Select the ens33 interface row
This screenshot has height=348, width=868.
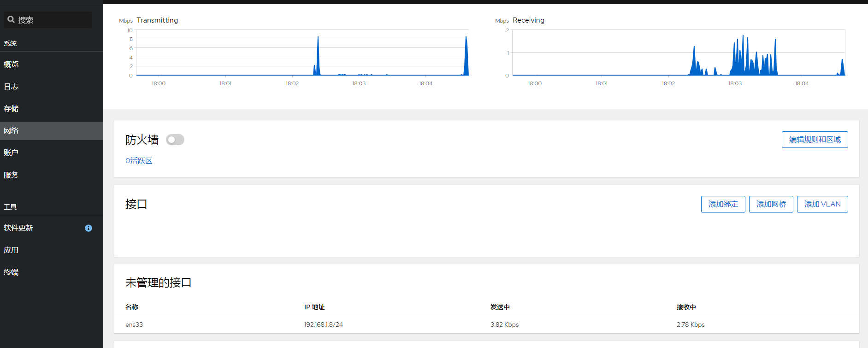487,324
